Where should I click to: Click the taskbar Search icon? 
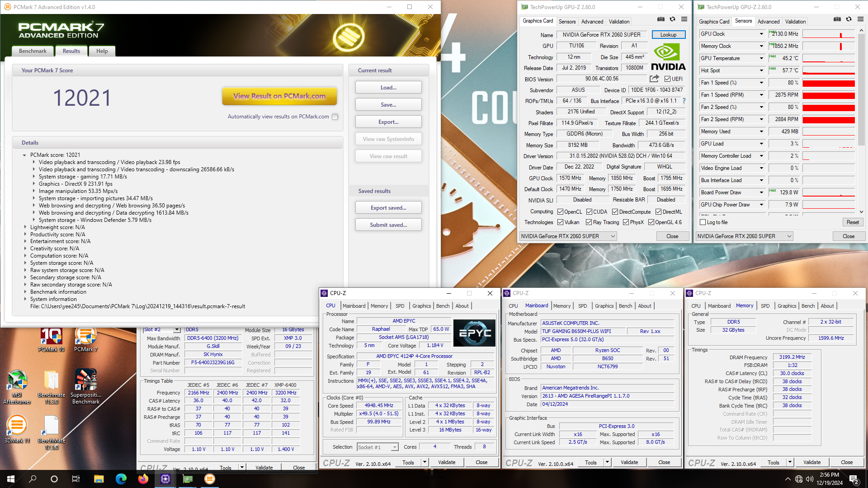(33, 479)
